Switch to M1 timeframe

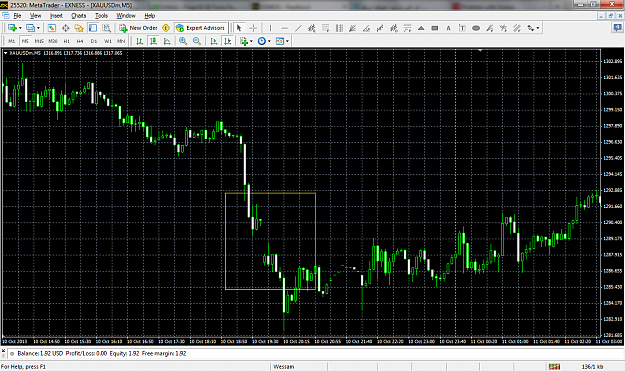click(x=12, y=41)
